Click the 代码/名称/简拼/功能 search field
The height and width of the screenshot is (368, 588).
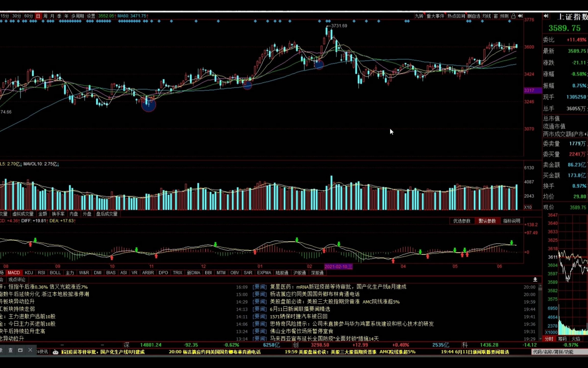point(559,352)
